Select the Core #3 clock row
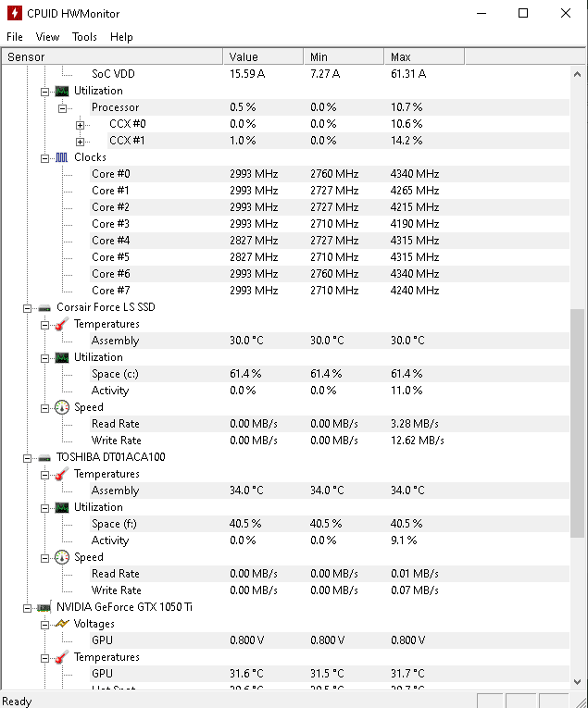The width and height of the screenshot is (588, 708). tap(330, 224)
